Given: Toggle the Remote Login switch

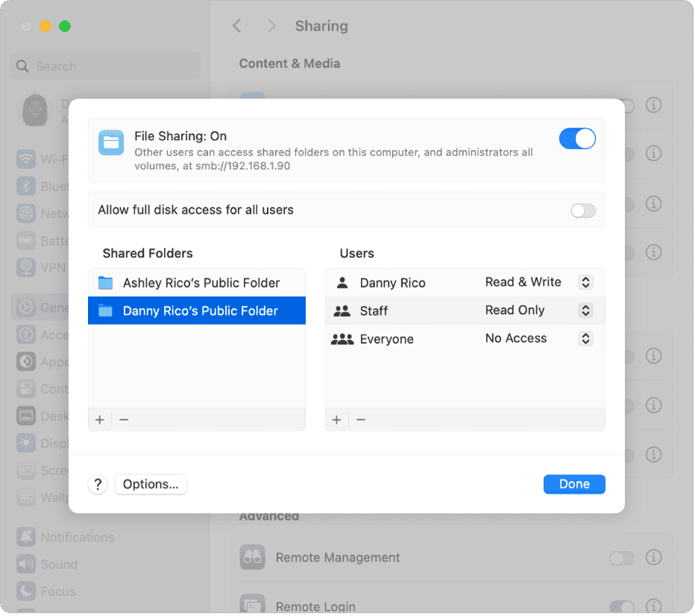Looking at the screenshot, I should tap(621, 607).
